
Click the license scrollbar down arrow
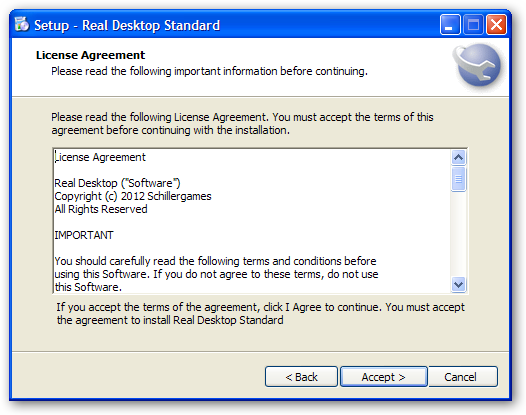coord(458,285)
